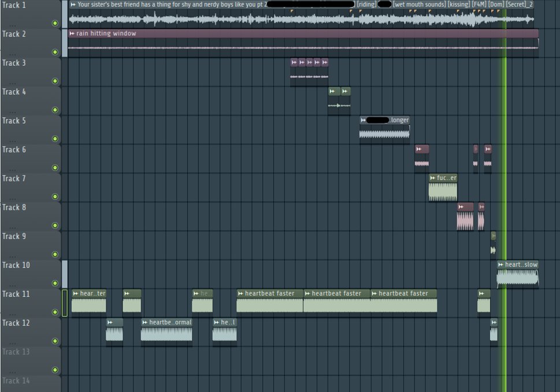Open menu of last small Track 12 clip
Screen dimensions: 560x392
coord(494,323)
